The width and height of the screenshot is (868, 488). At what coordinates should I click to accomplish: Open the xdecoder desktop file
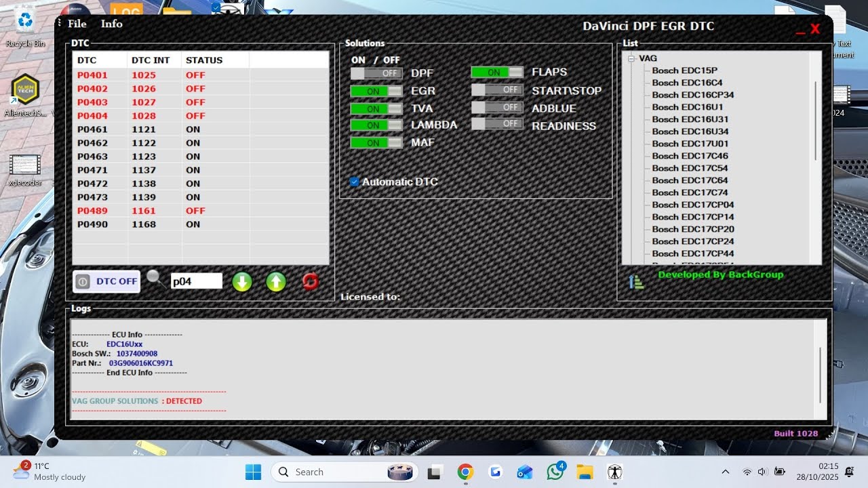pos(25,169)
